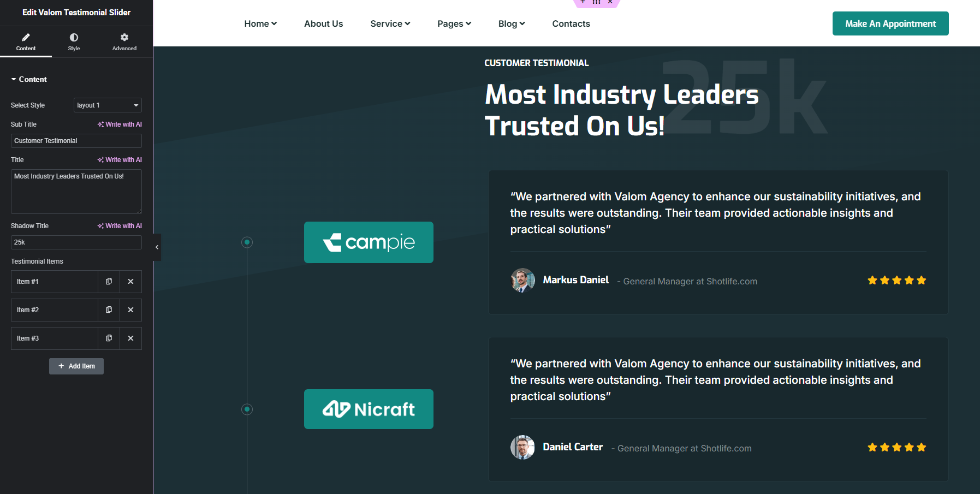This screenshot has width=980, height=494.
Task: Collapse the Content section
Action: pyautogui.click(x=29, y=80)
